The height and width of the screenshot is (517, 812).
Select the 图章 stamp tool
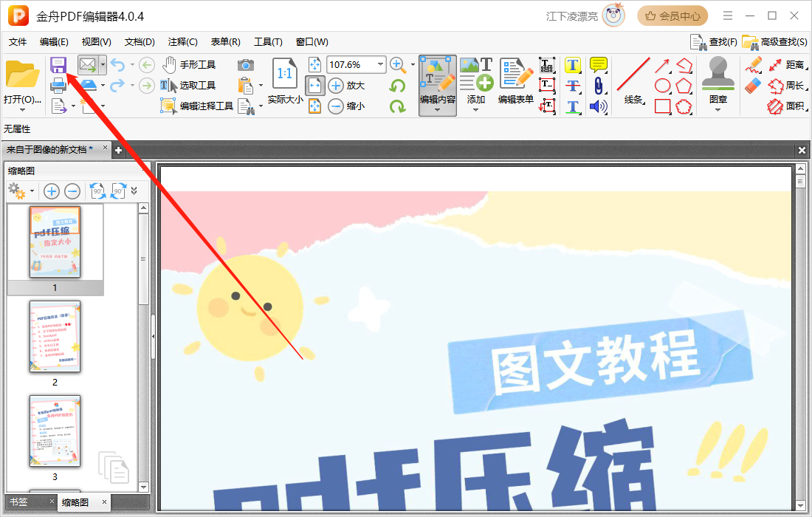click(717, 74)
